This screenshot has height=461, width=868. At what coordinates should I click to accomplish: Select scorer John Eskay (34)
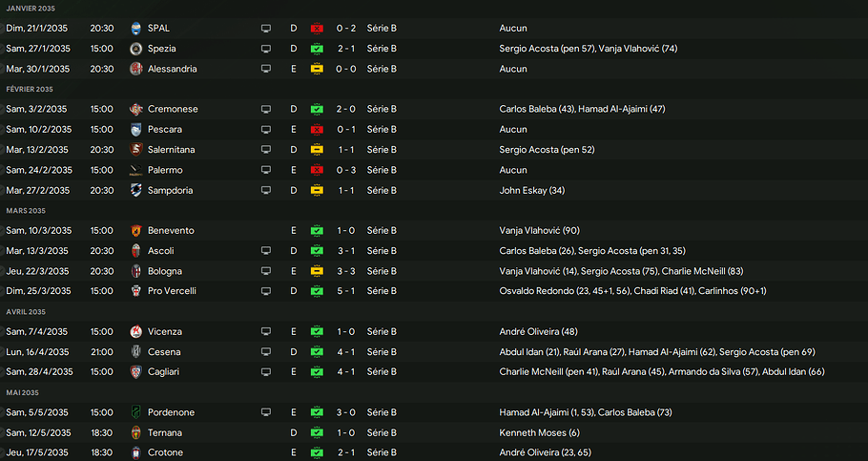pyautogui.click(x=532, y=190)
